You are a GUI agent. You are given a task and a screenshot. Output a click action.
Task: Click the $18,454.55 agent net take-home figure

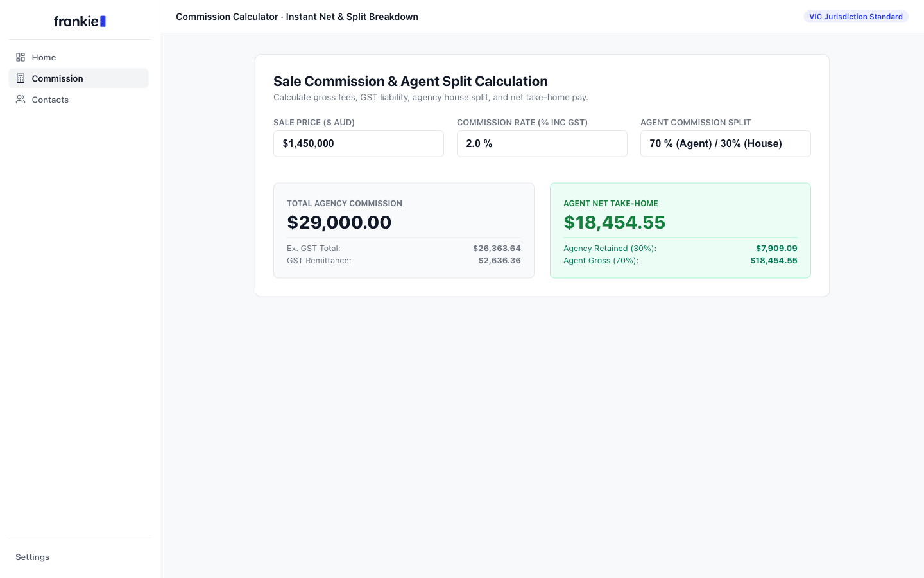(x=615, y=222)
